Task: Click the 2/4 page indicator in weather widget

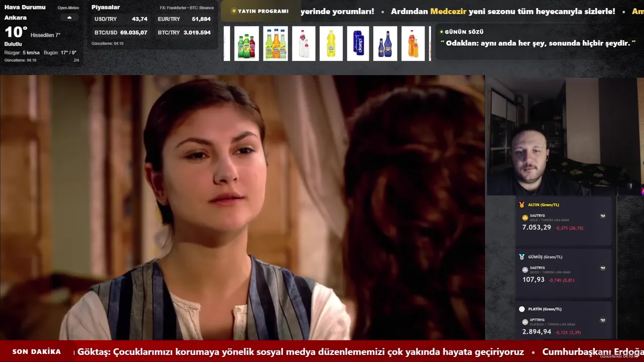Action: point(76,60)
